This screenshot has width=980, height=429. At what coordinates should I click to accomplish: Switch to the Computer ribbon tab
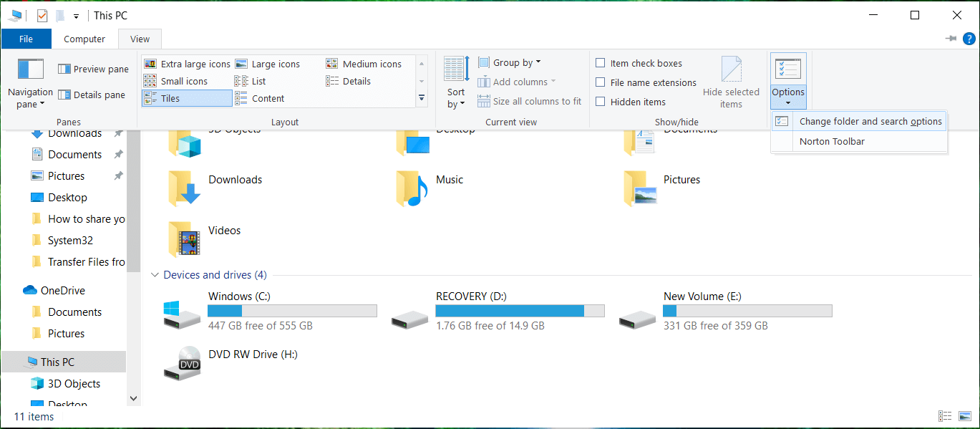click(84, 39)
